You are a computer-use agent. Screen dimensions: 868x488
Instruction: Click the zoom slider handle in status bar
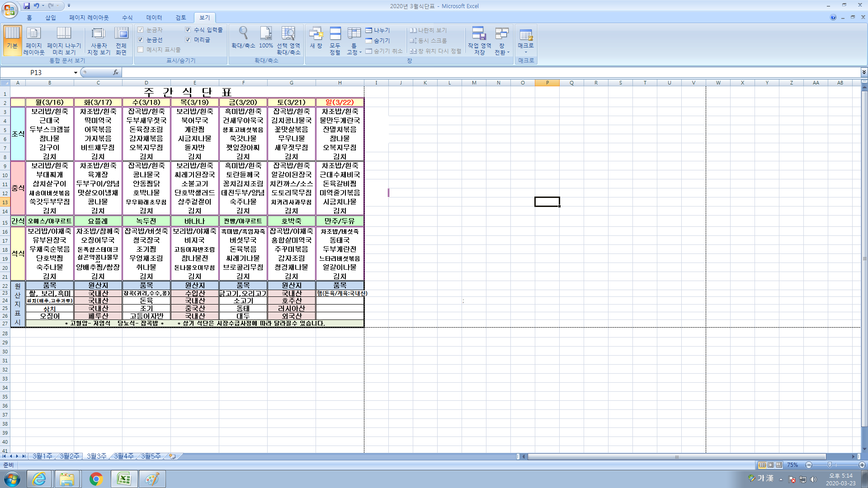[x=830, y=465]
